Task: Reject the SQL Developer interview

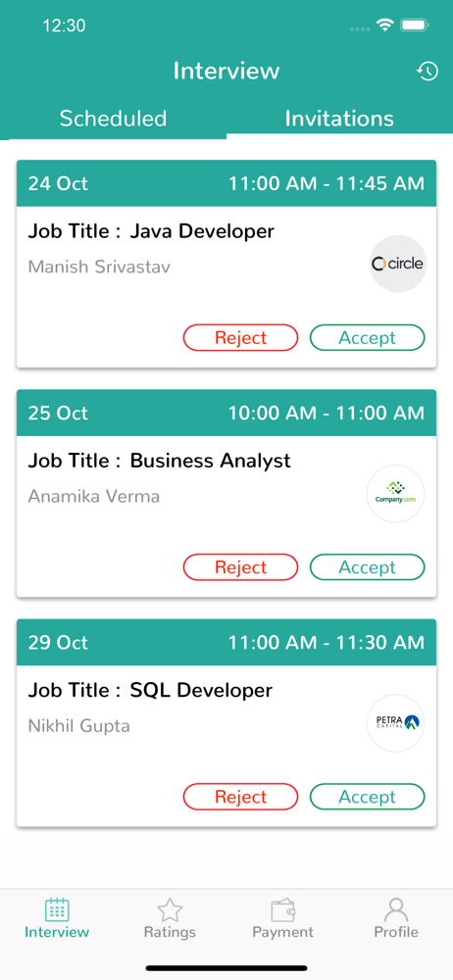Action: 241,796
